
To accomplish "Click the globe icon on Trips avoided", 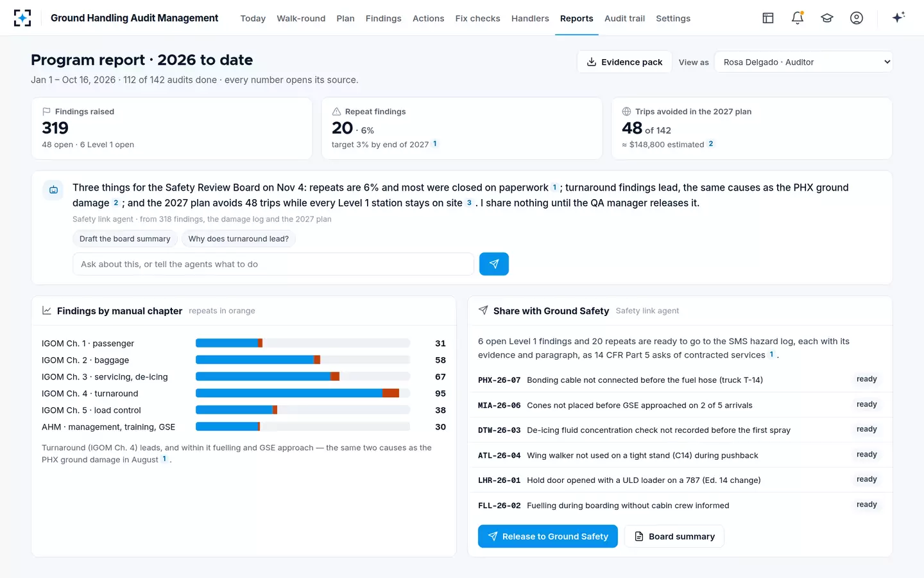I will (x=626, y=112).
